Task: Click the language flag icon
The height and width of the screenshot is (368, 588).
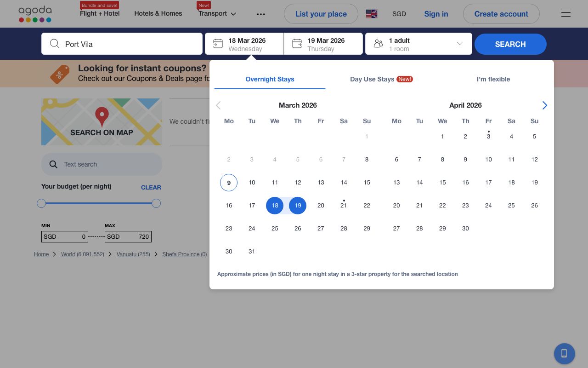Action: click(371, 14)
